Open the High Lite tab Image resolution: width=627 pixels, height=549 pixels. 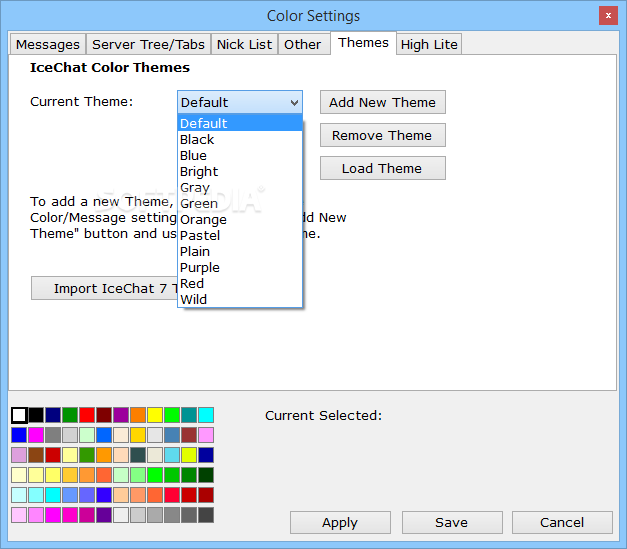click(429, 44)
